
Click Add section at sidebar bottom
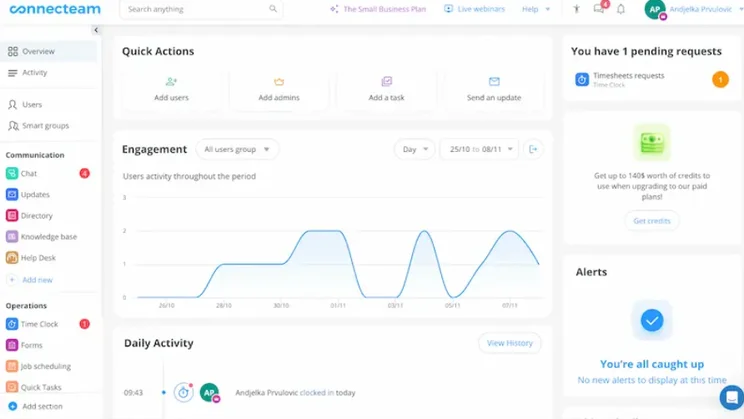point(36,406)
